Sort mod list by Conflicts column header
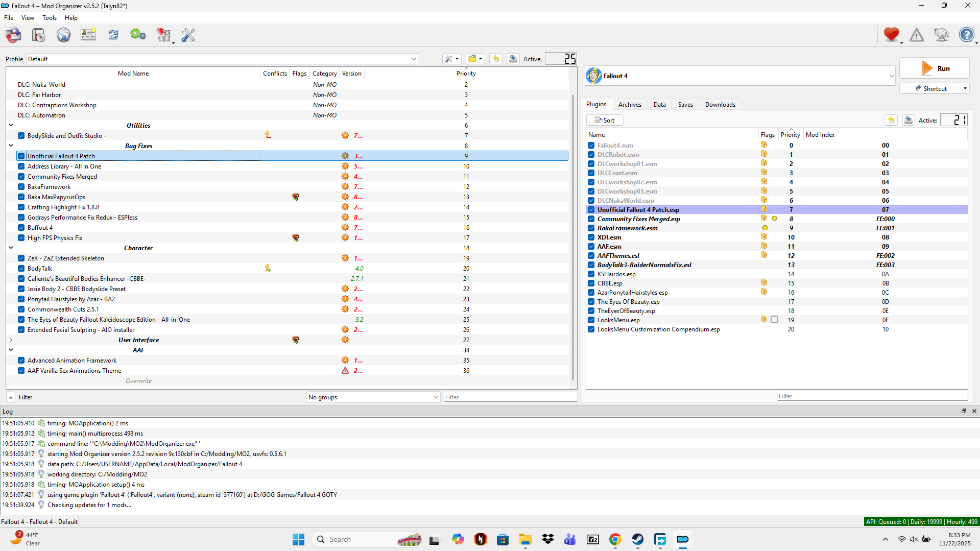This screenshot has height=551, width=980. tap(275, 74)
